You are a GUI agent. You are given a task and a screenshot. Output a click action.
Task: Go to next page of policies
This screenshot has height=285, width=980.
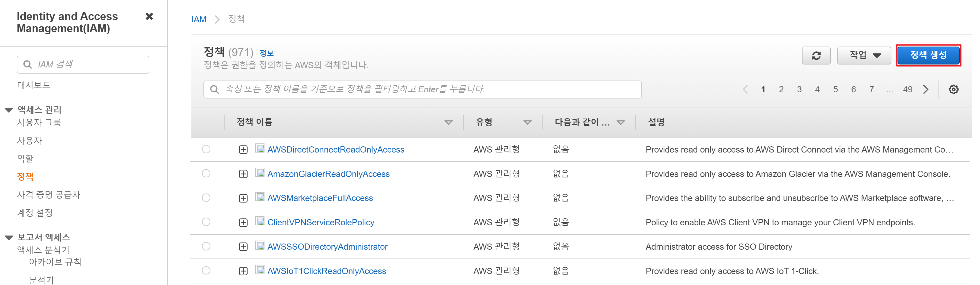click(926, 89)
